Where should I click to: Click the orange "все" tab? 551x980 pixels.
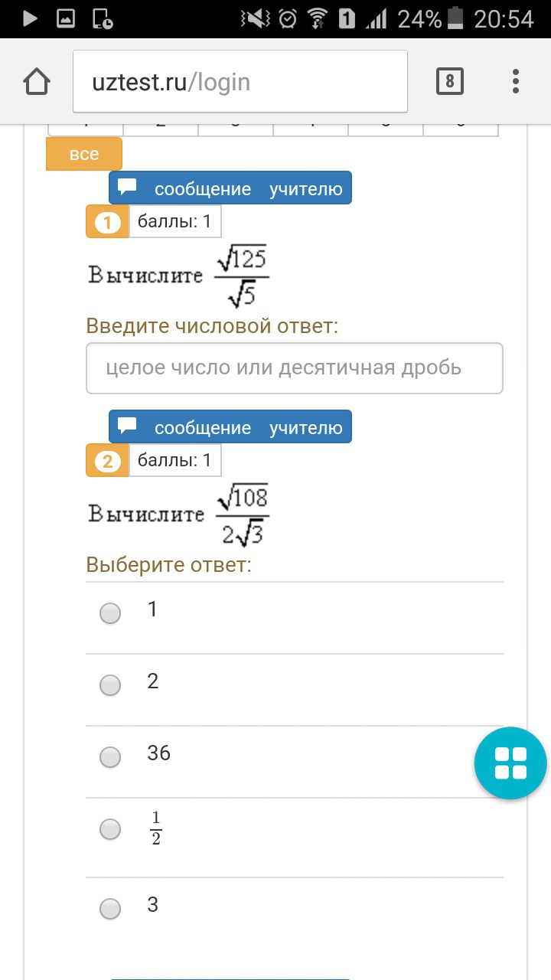(84, 154)
